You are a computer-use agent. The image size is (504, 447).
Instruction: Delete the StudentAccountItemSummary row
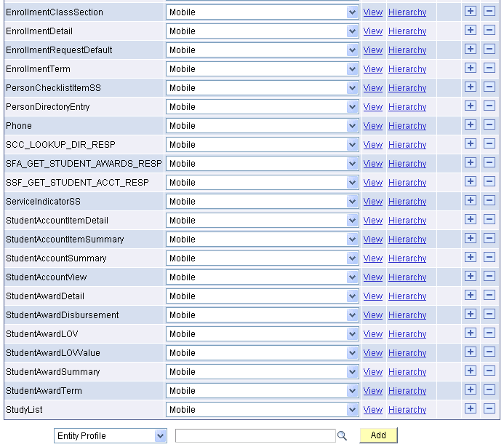[x=489, y=239]
